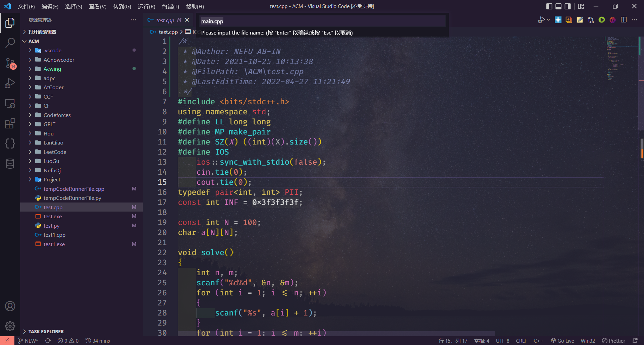644x345 pixels.
Task: Switch to the test.cpp tab
Action: tap(164, 20)
